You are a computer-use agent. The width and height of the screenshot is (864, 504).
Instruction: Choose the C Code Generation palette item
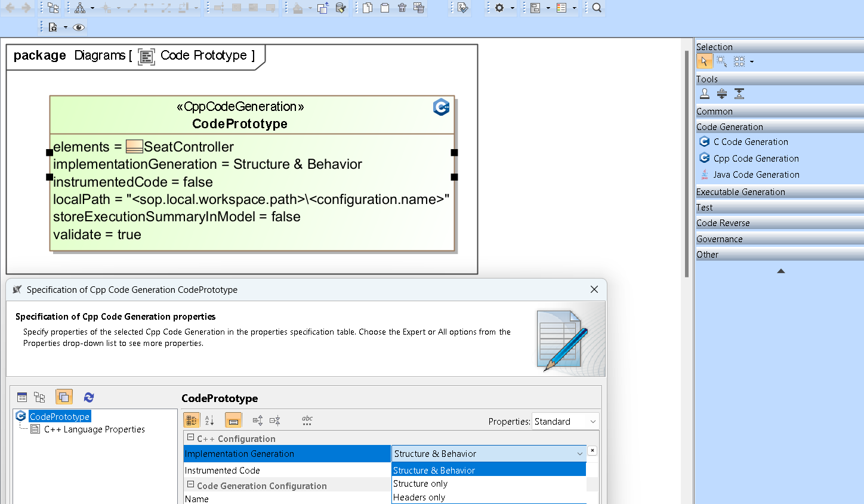pyautogui.click(x=751, y=142)
